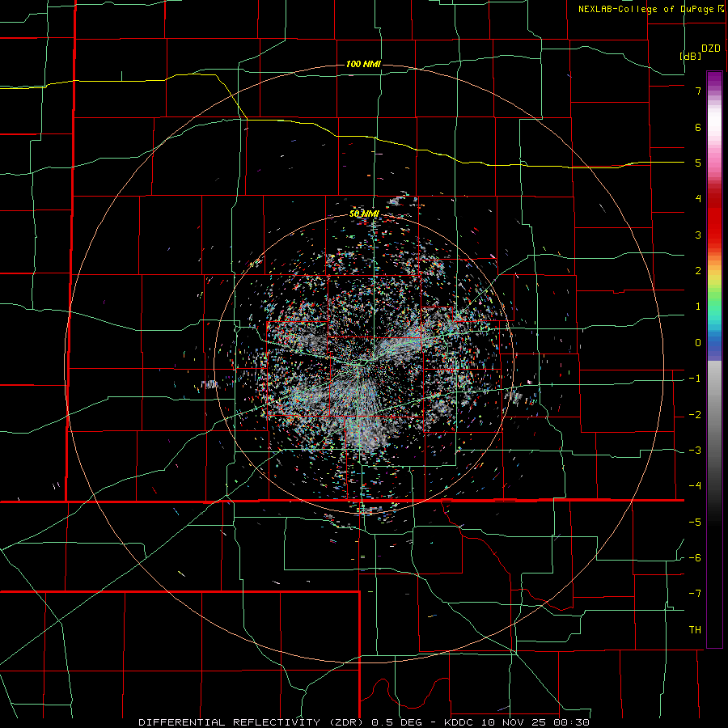Click the 0 value on the scale
Image resolution: width=728 pixels, height=728 pixels.
(x=698, y=343)
